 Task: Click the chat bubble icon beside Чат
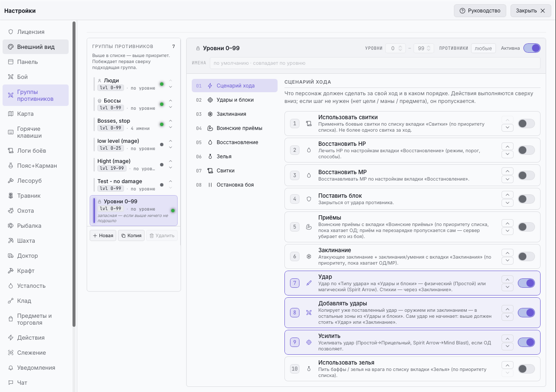coord(11,383)
